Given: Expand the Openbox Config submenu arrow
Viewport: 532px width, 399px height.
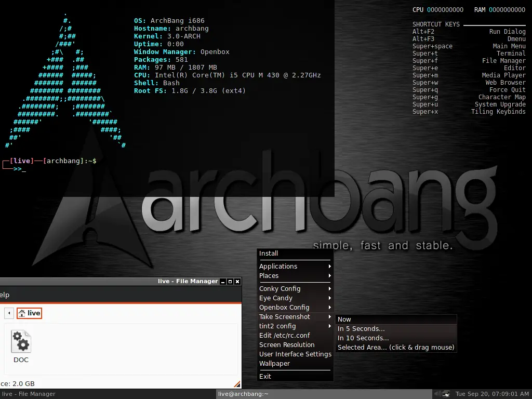Looking at the screenshot, I should [329, 308].
